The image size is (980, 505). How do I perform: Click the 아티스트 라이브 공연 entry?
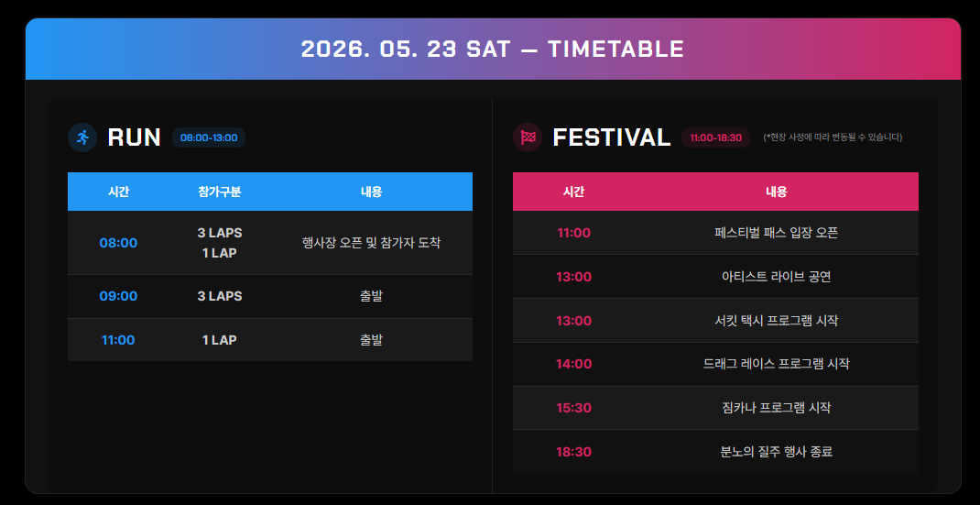777,277
